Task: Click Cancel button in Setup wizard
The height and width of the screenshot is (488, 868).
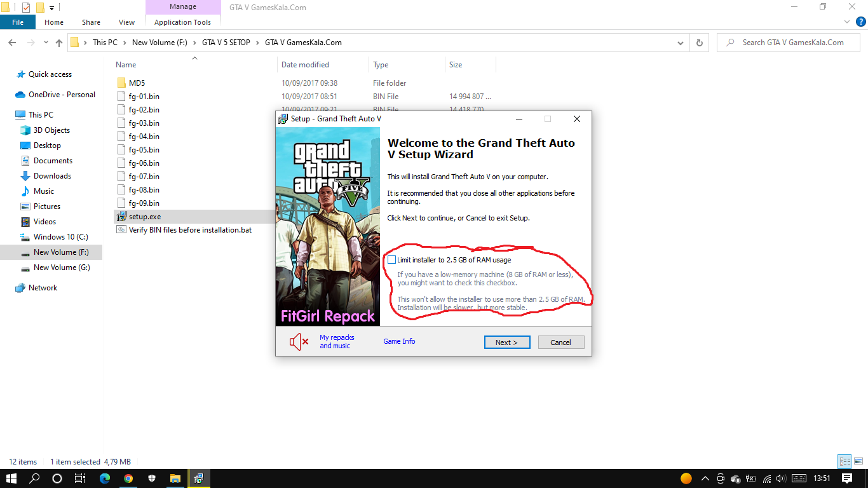Action: click(x=560, y=342)
